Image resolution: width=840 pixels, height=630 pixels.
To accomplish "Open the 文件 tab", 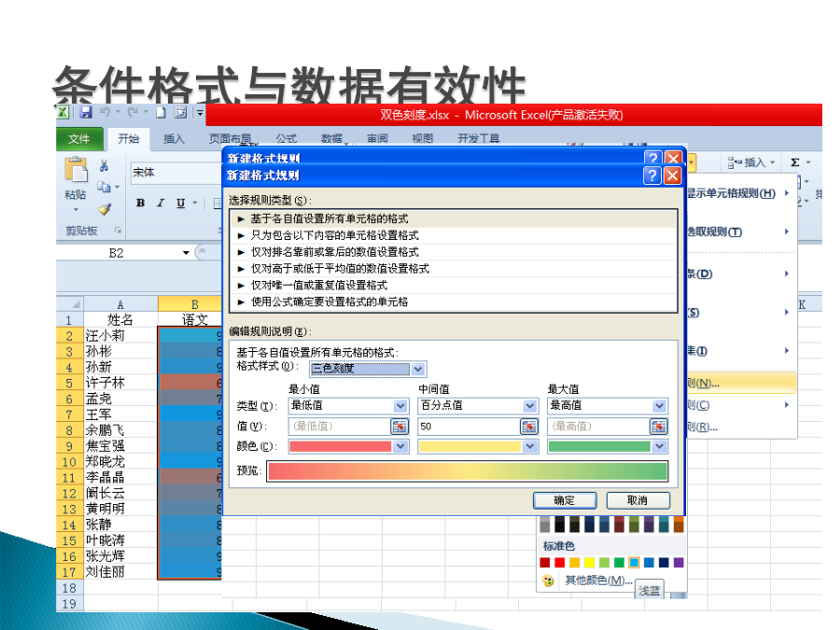I will click(79, 139).
